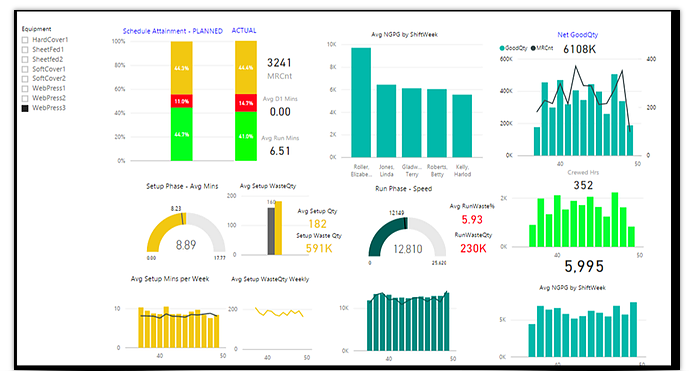Select the GoodQty legend marker

point(502,48)
